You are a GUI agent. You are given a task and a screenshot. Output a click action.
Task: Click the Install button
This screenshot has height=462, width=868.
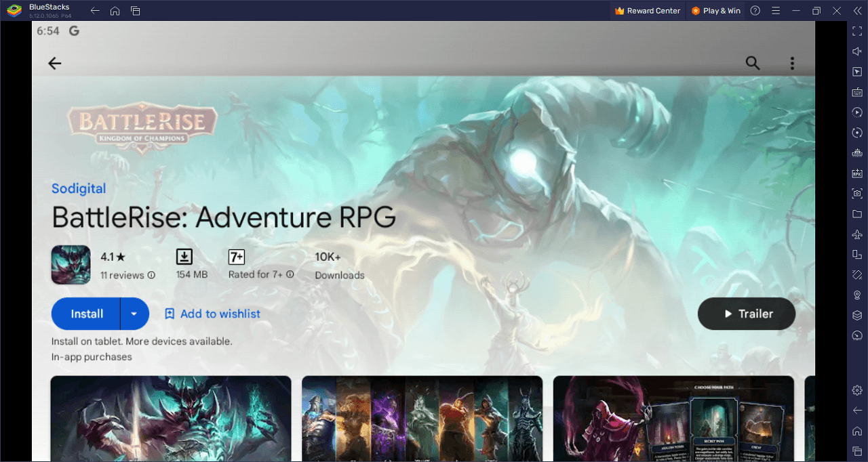[x=86, y=314]
